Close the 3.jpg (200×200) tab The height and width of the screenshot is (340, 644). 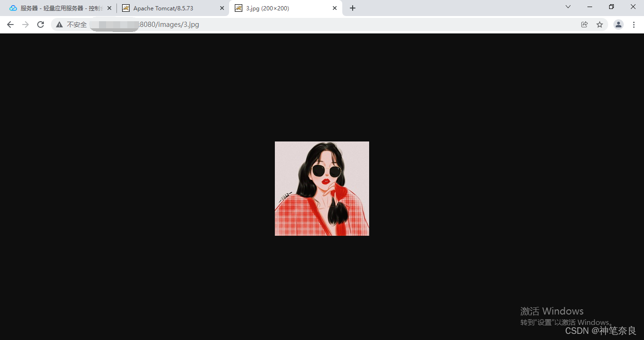pyautogui.click(x=335, y=8)
